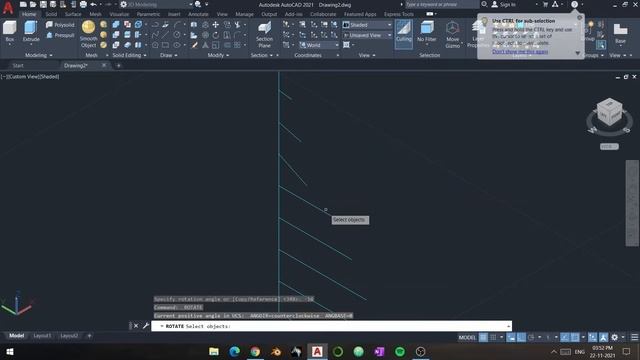640x360 pixels.
Task: Expand the Modeling panel
Action: coord(39,55)
